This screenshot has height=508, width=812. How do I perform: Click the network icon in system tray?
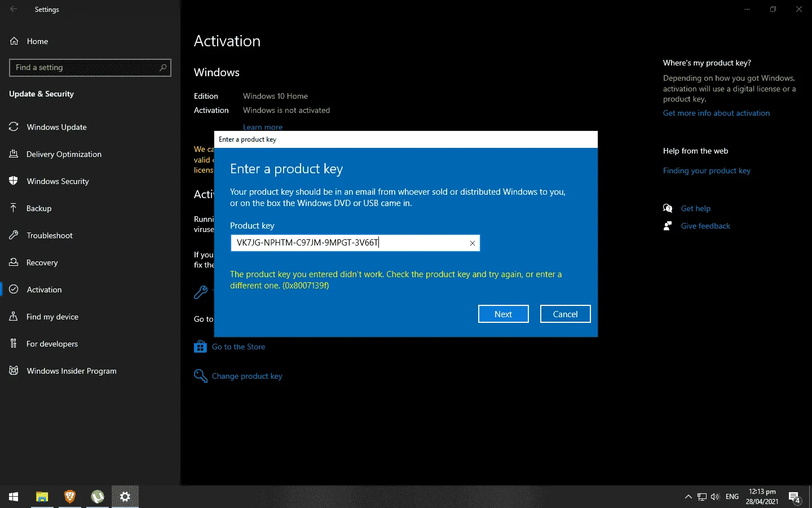click(x=702, y=497)
